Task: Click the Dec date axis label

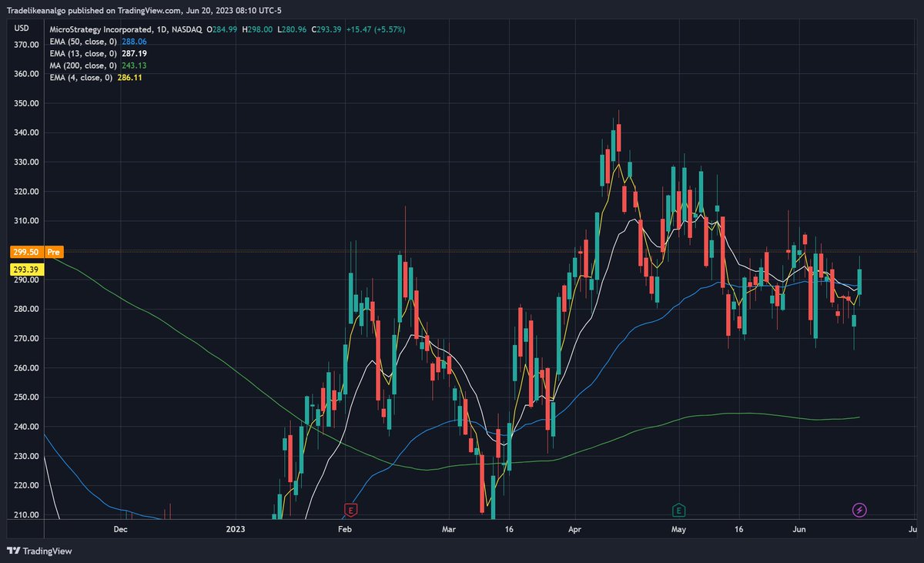Action: pos(120,529)
